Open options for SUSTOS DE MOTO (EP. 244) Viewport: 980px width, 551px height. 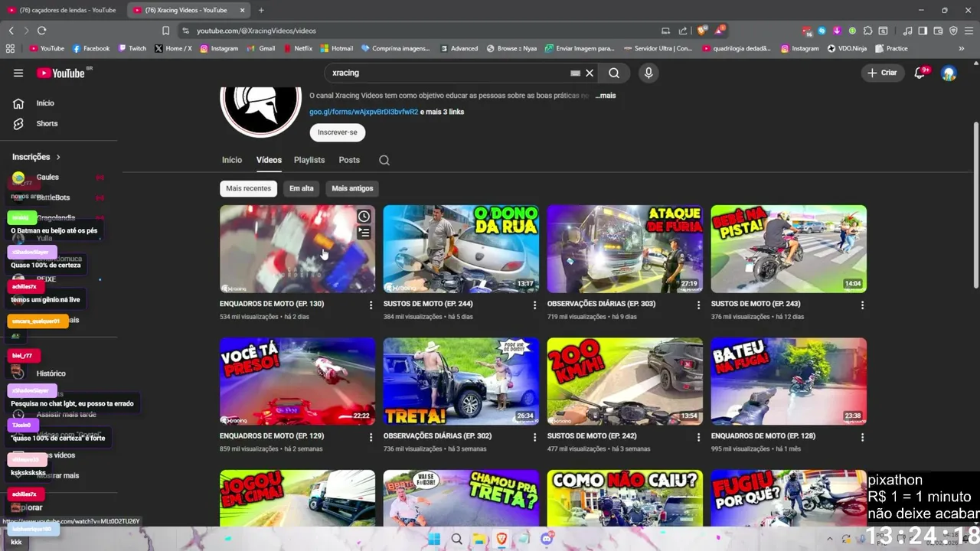[534, 305]
